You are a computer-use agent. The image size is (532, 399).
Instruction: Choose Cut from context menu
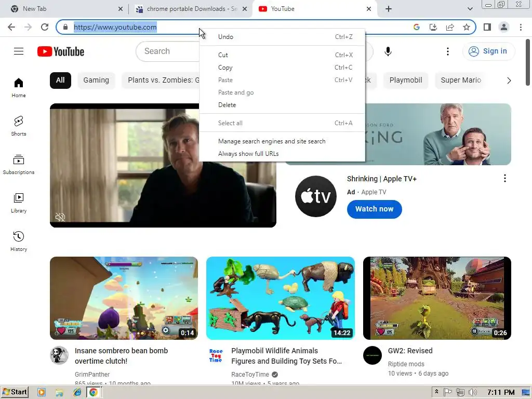pyautogui.click(x=282, y=55)
